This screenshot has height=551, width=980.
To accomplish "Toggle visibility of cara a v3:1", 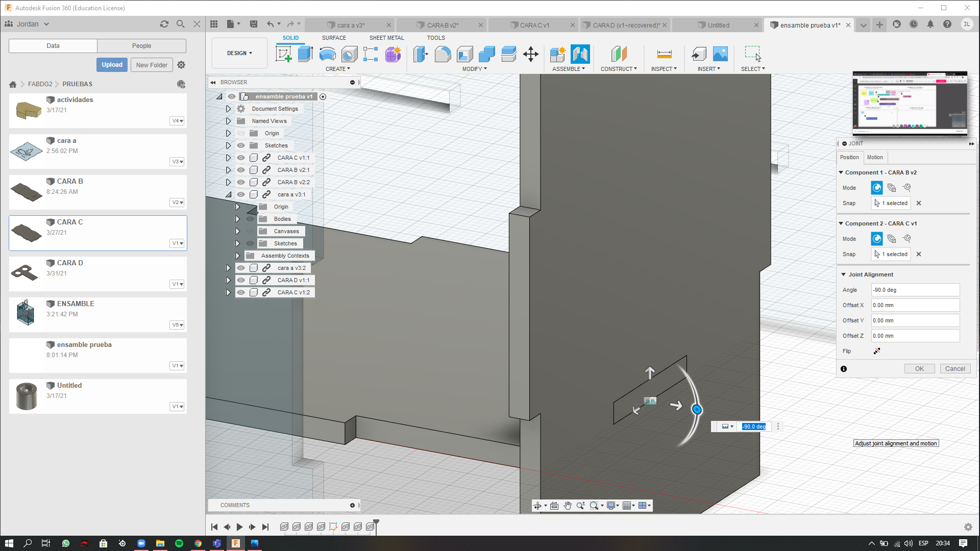I will 240,194.
